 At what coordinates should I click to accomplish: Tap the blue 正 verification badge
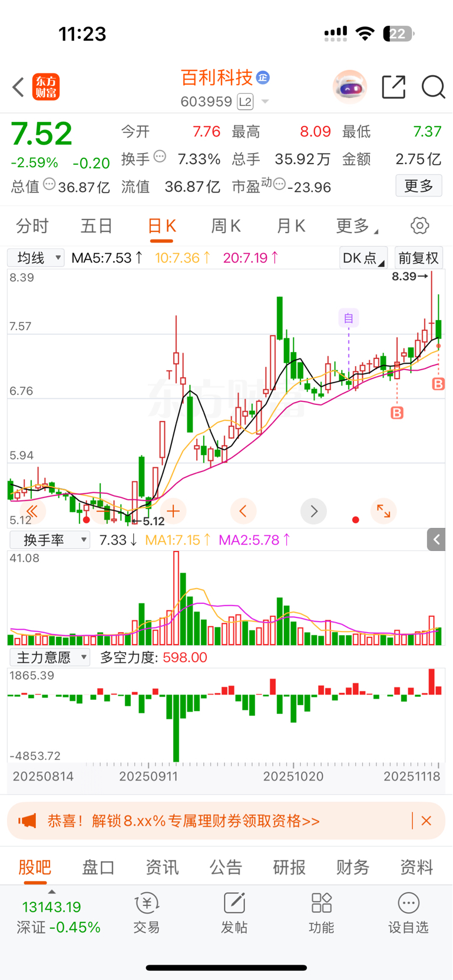point(263,77)
